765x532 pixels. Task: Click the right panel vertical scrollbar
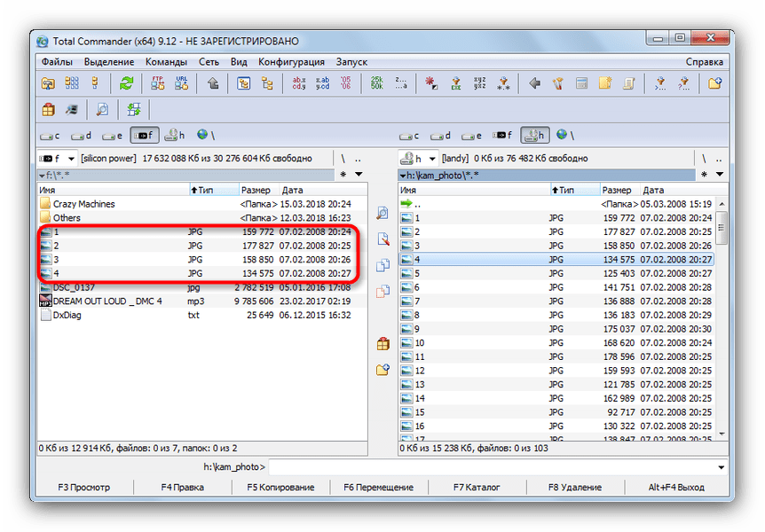point(722,318)
